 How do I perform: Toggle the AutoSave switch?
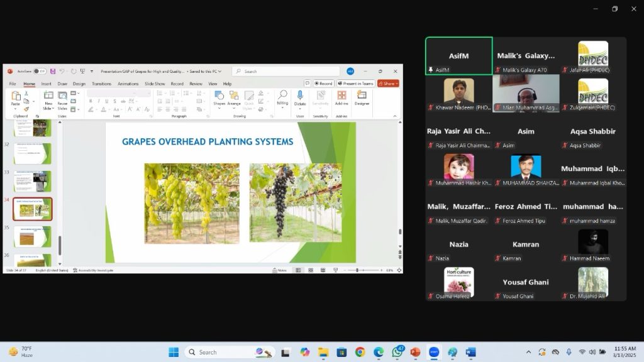coord(39,71)
